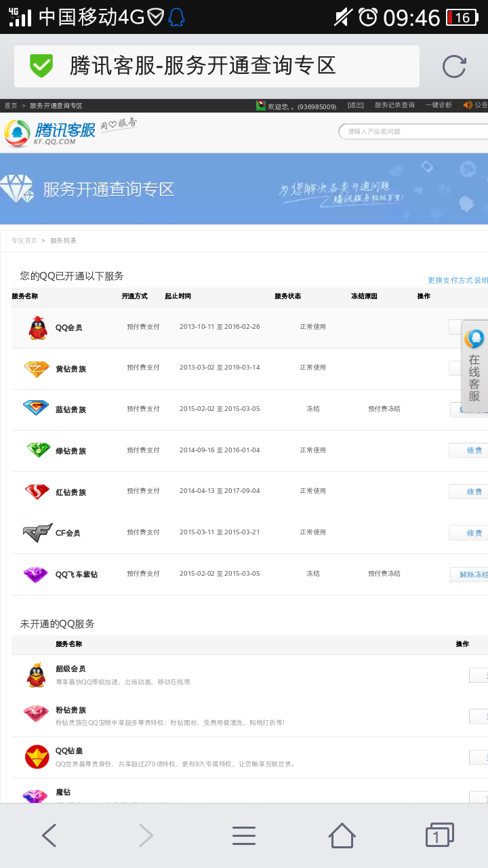
Task: Go to browser home page icon
Action: [x=342, y=835]
